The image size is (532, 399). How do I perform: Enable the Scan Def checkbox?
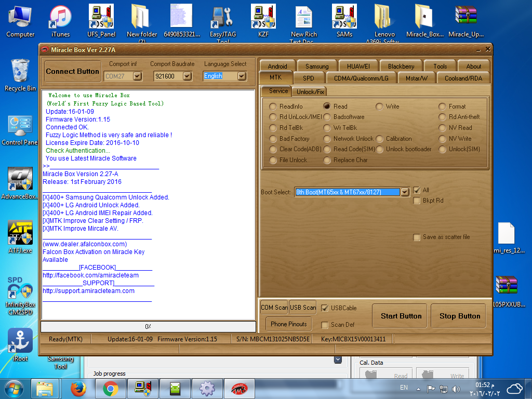pos(325,325)
